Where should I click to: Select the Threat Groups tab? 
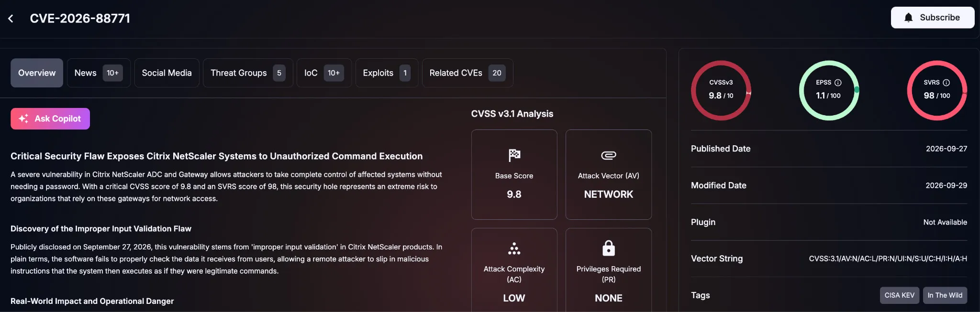tap(248, 73)
